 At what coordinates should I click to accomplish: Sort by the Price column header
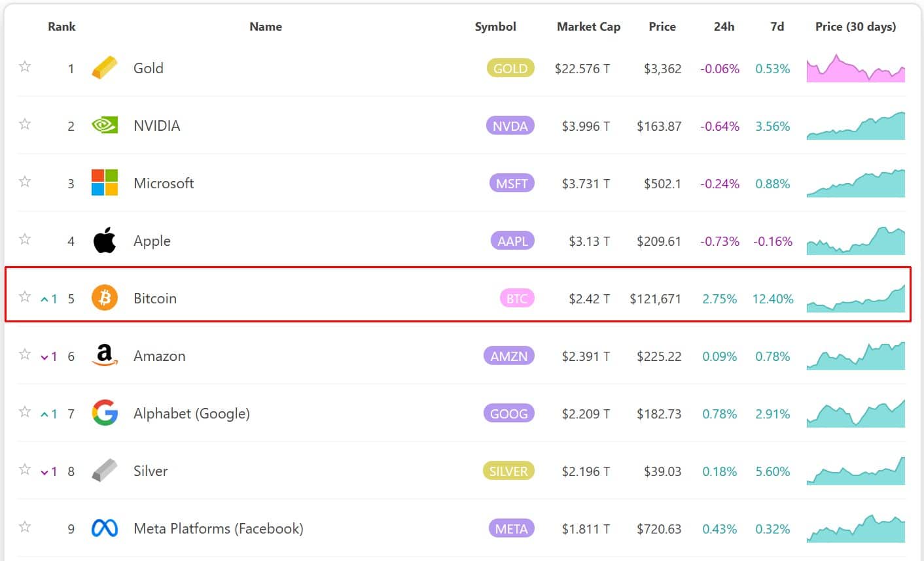click(662, 27)
